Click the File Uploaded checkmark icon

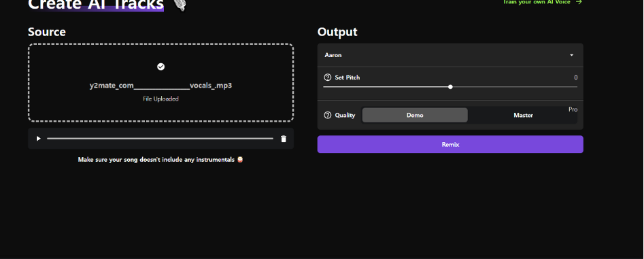coord(161,67)
